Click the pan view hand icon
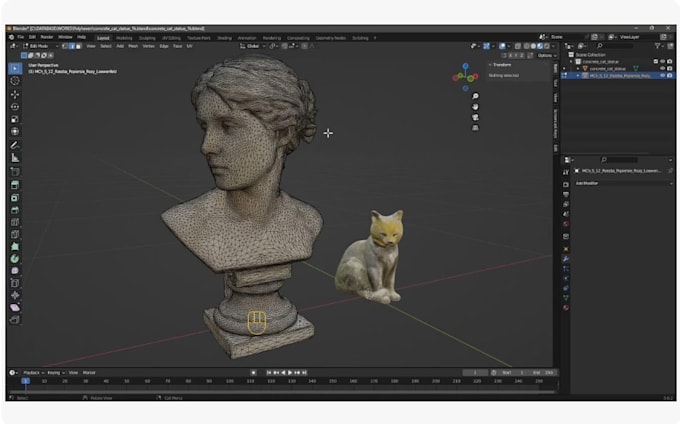 475,107
